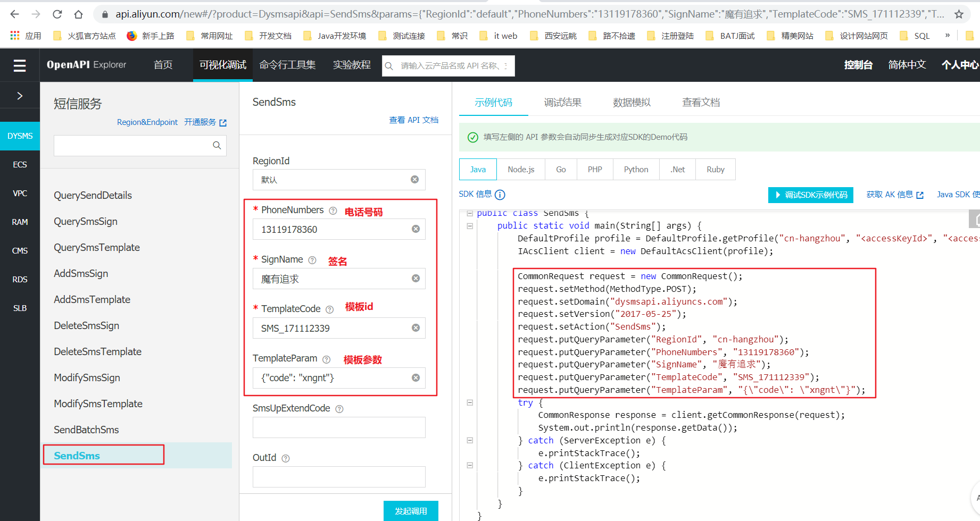This screenshot has width=980, height=521.
Task: Show help for TemplateParam parameter
Action: 327,359
